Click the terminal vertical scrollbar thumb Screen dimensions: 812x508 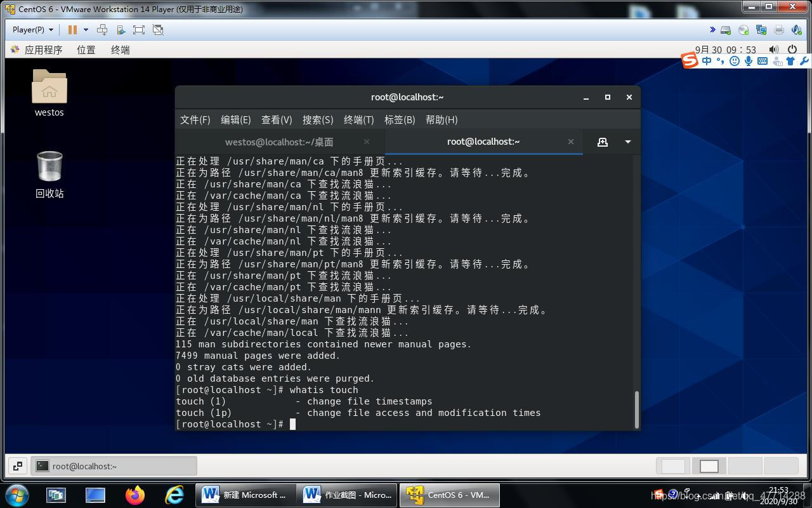(x=636, y=410)
